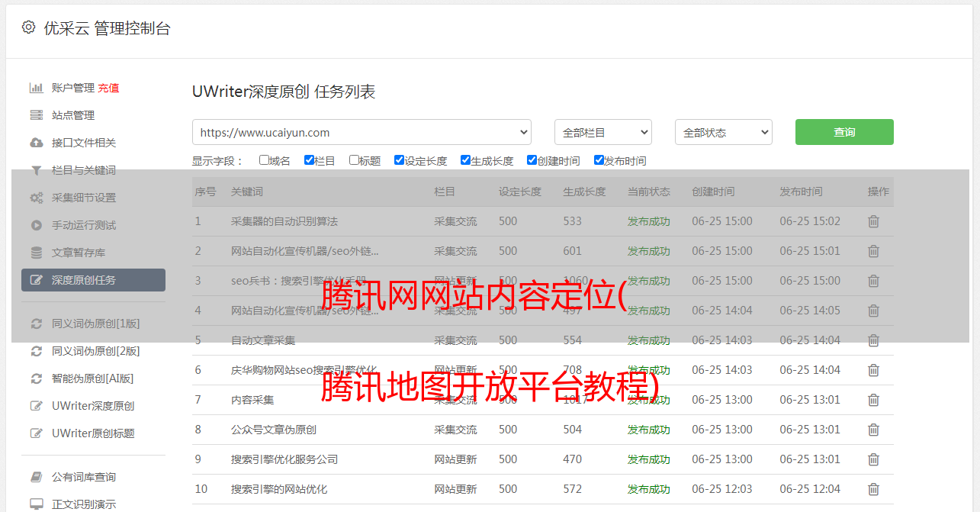This screenshot has width=980, height=512.
Task: Click the heading UWriter深度原创 任务列表
Action: [284, 92]
